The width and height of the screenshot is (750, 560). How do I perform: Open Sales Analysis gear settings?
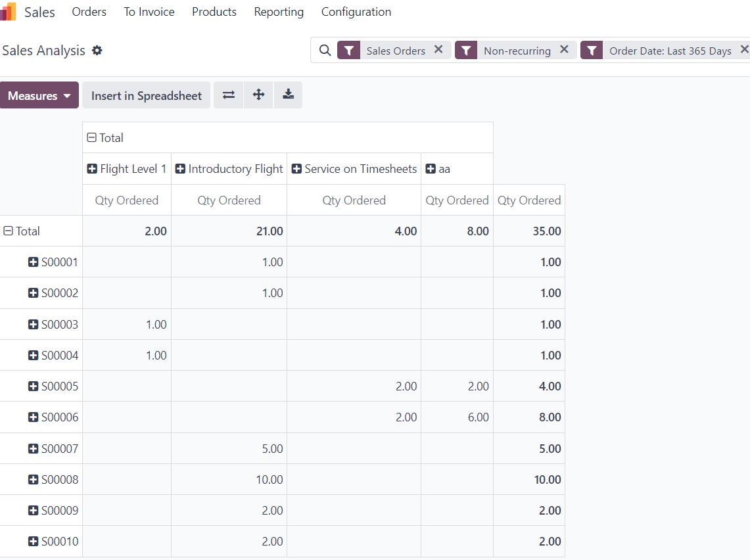click(97, 50)
